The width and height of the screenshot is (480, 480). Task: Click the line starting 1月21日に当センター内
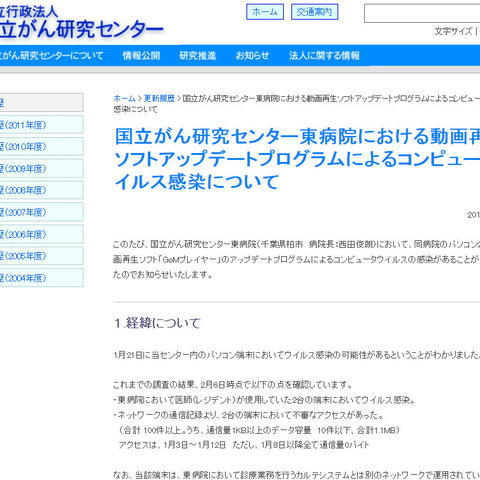(x=297, y=355)
